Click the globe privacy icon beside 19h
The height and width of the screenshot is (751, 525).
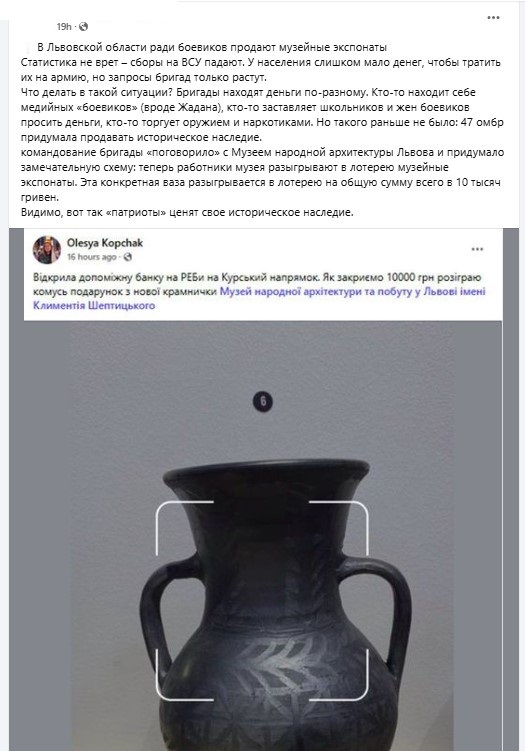[x=83, y=27]
